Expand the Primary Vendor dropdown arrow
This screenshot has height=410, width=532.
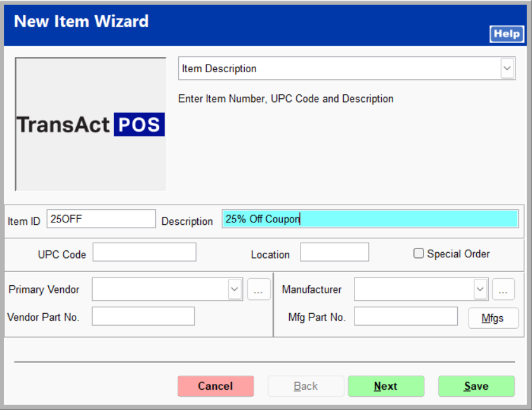click(235, 290)
